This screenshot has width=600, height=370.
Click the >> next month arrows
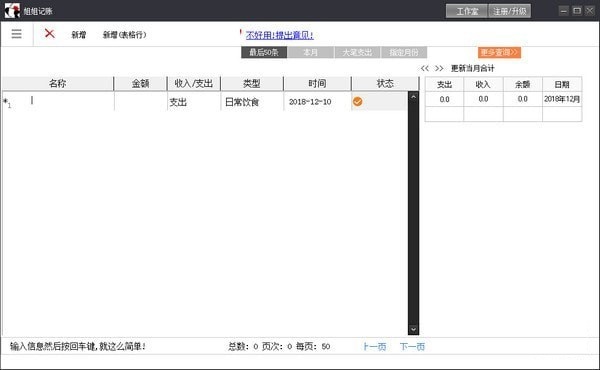(439, 68)
